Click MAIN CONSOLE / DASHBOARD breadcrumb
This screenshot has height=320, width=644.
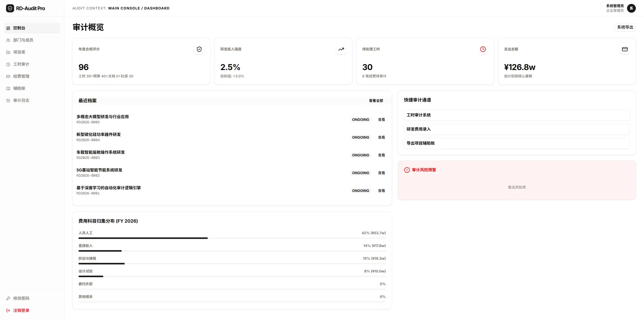pyautogui.click(x=139, y=8)
